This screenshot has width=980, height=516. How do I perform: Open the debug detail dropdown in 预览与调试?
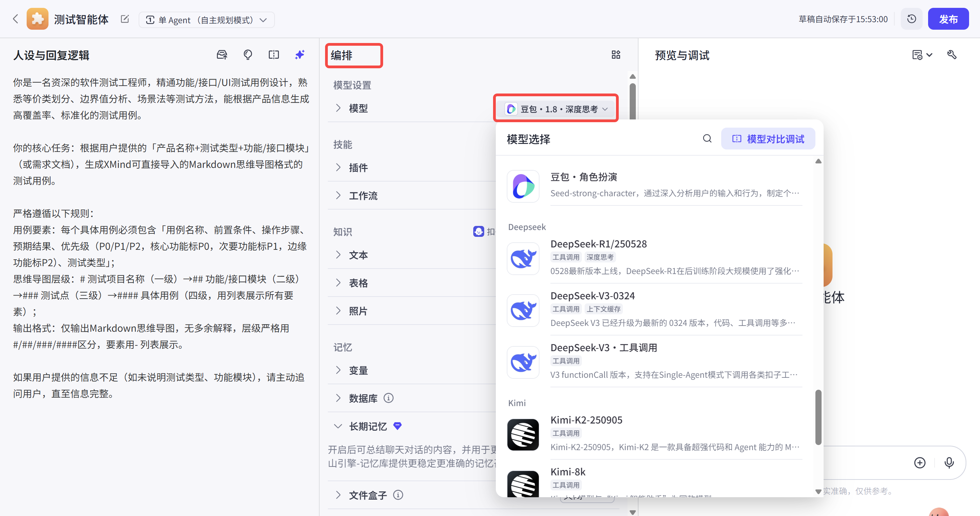[922, 55]
